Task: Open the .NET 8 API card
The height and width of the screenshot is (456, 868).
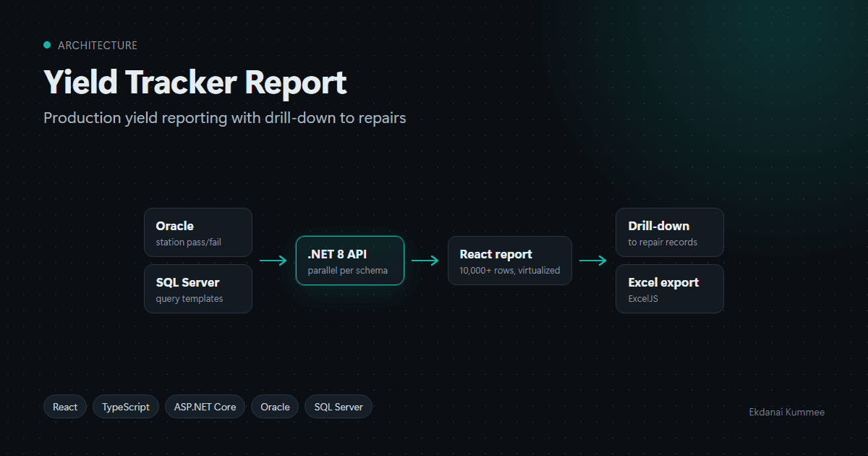Action: pyautogui.click(x=350, y=261)
